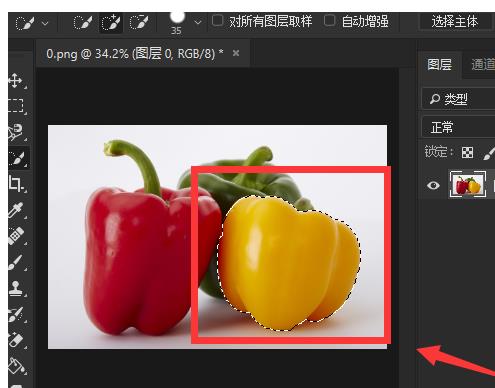
Task: Expand tool preset dropdown arrow
Action: (45, 23)
